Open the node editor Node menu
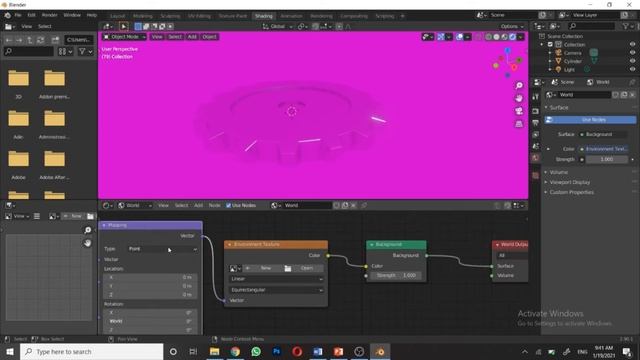Viewport: 640px width, 360px height. [x=214, y=205]
